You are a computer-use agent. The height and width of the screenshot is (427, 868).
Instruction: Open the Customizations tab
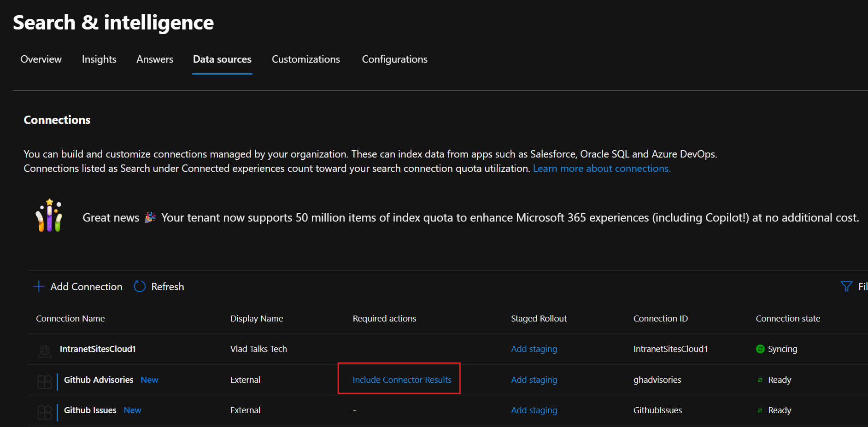305,59
